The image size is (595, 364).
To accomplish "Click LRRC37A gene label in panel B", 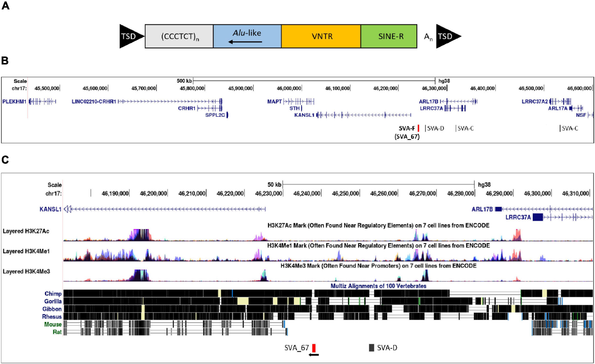I will coord(432,108).
